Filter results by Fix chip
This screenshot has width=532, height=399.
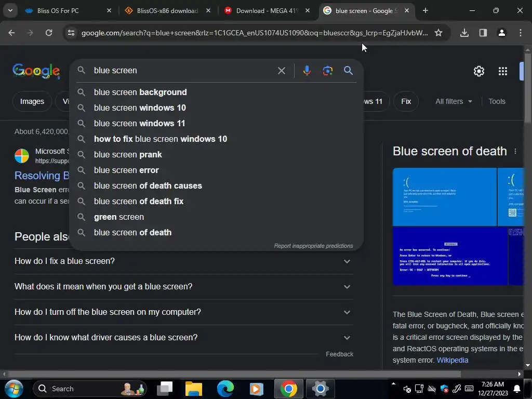406,101
